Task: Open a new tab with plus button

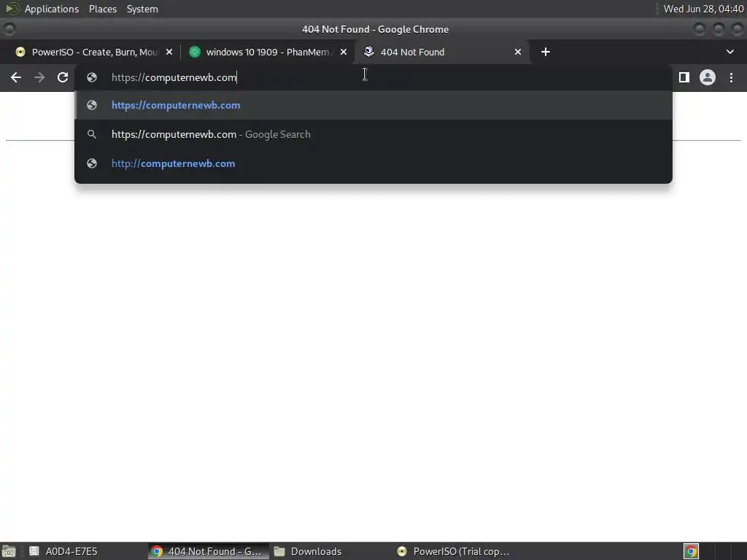Action: click(546, 52)
